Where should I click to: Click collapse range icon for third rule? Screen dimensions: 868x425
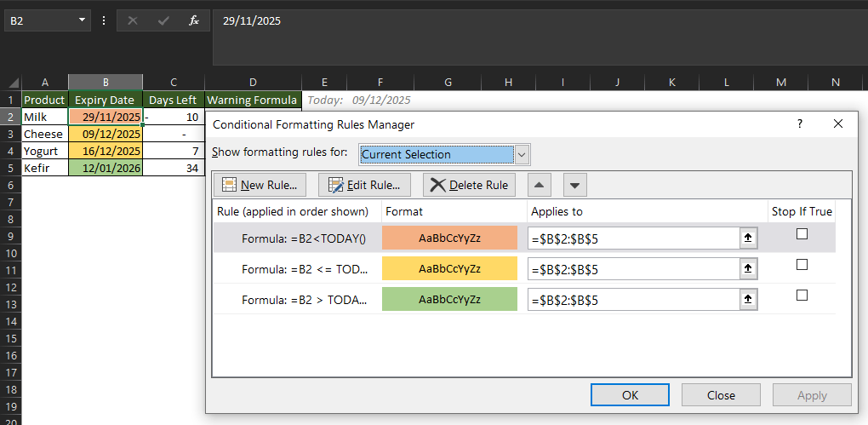748,300
